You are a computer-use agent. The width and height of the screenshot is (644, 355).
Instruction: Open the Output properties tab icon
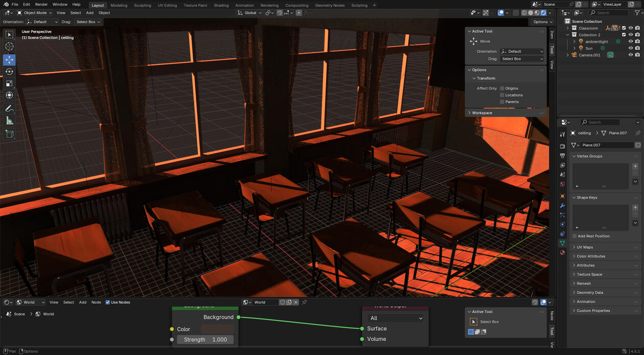[563, 156]
